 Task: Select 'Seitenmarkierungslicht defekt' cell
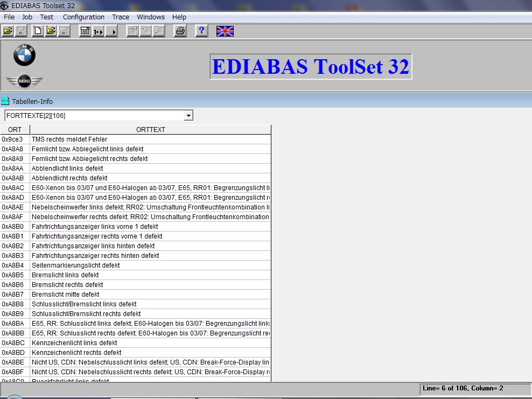(x=151, y=265)
